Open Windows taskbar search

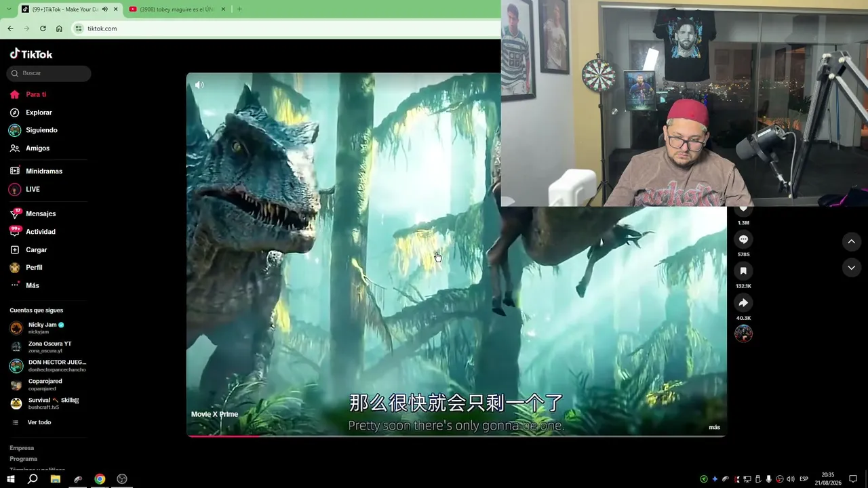point(33,479)
